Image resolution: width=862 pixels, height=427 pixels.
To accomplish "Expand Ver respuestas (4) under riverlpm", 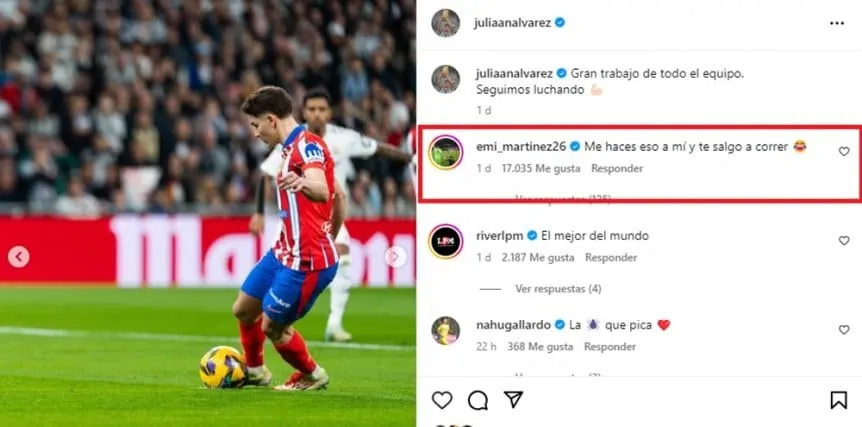I will coord(558,289).
